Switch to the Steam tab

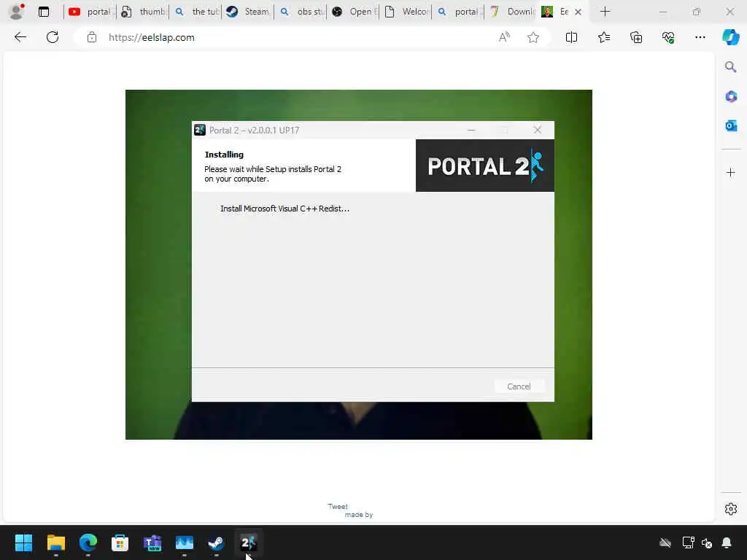pyautogui.click(x=247, y=12)
